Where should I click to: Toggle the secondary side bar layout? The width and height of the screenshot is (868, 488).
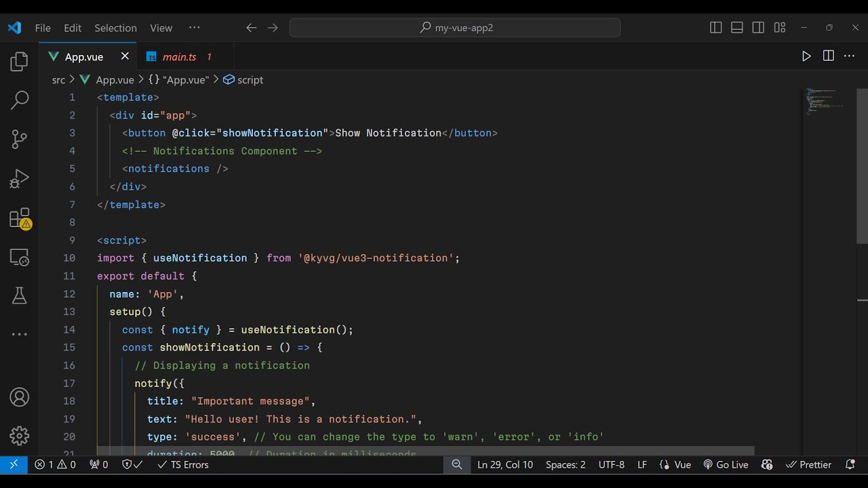[758, 28]
